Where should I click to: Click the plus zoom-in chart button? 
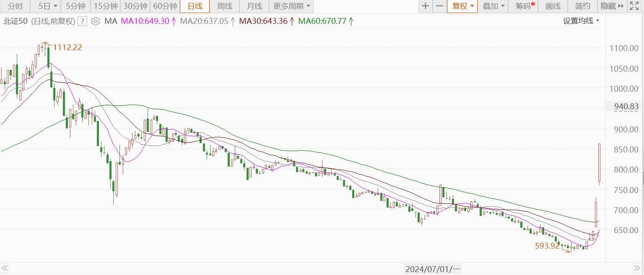coord(426,6)
